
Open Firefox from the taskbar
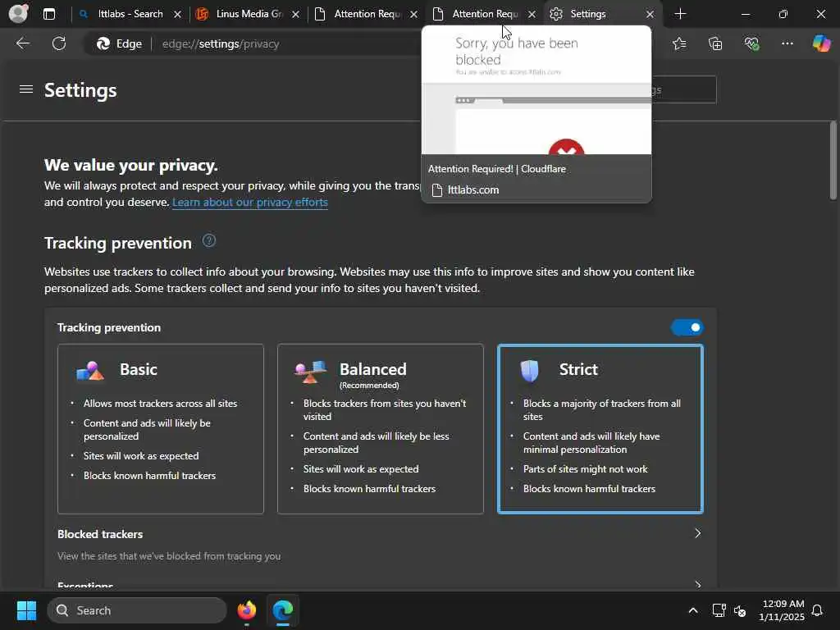pos(247,610)
